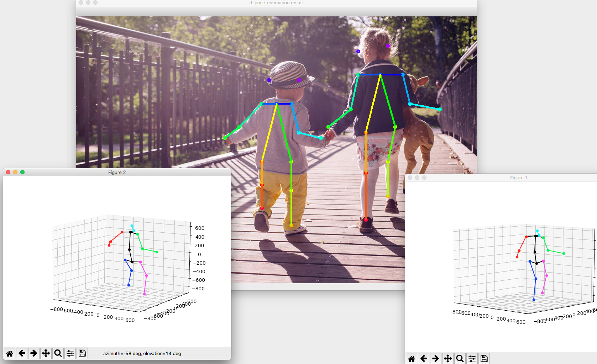Click the green zoom button on Figure 2
Image resolution: width=597 pixels, height=364 pixels.
22,172
